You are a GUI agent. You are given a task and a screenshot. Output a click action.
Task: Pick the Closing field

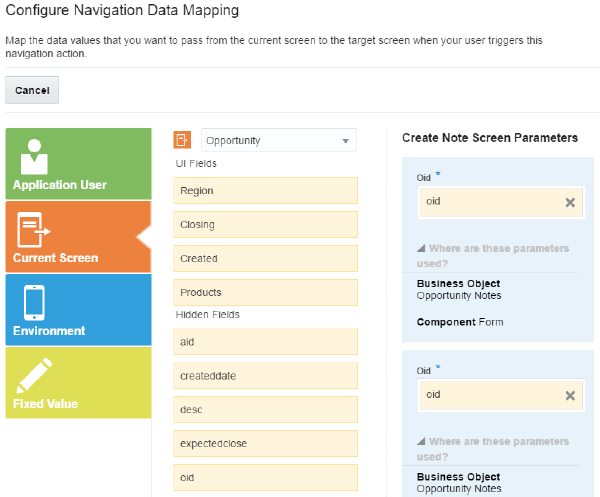(x=265, y=224)
